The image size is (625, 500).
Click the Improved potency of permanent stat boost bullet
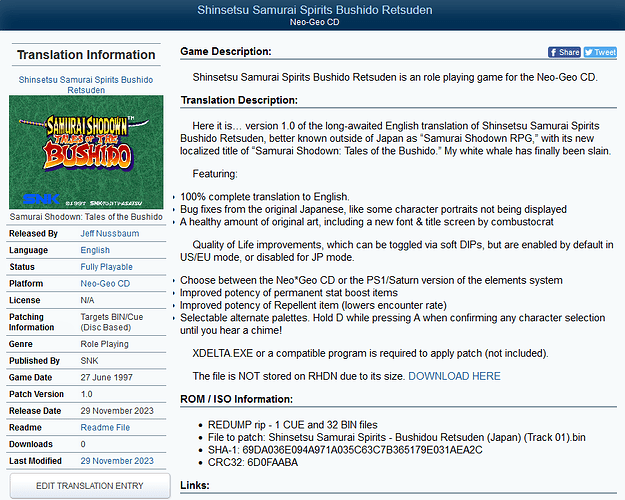tap(289, 293)
